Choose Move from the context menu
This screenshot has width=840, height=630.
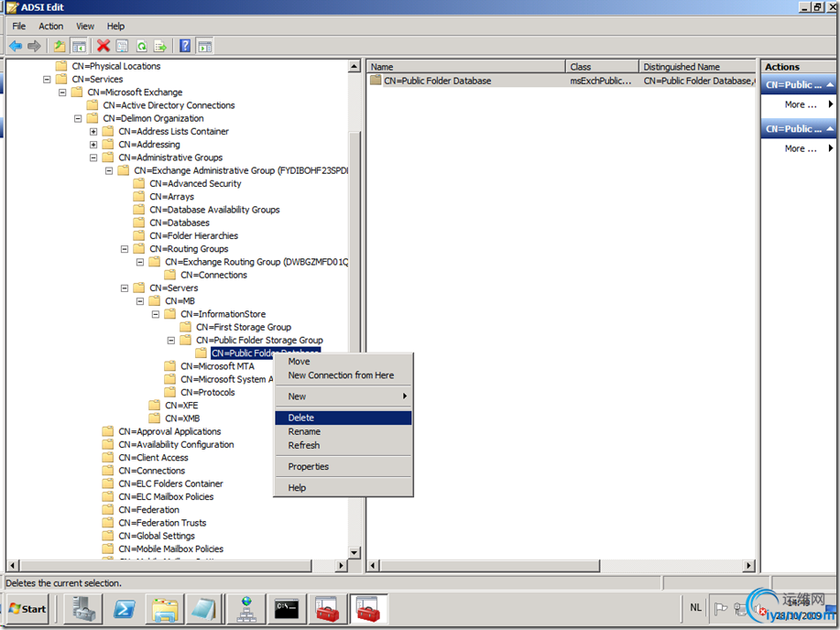point(344,362)
